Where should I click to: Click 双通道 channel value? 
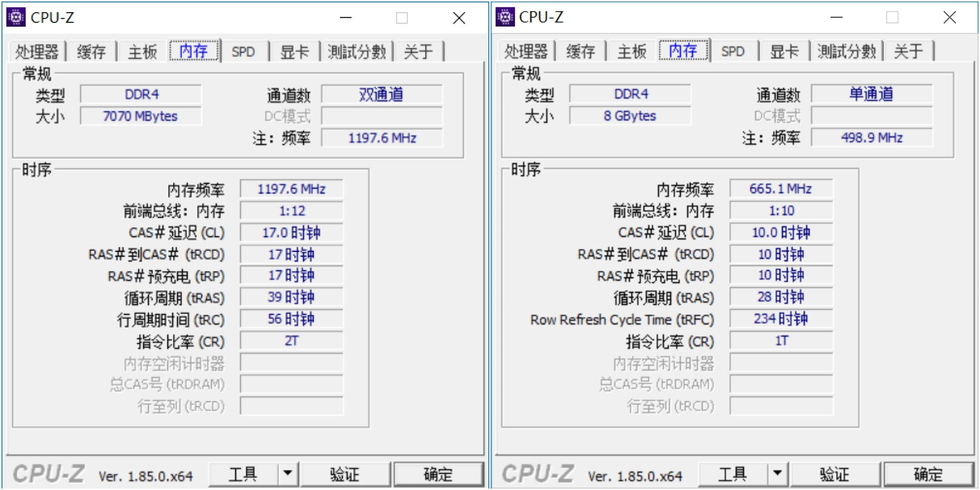tap(381, 94)
